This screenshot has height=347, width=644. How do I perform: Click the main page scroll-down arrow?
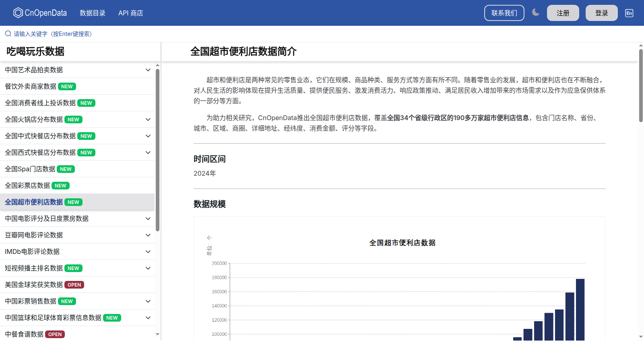pos(641,337)
